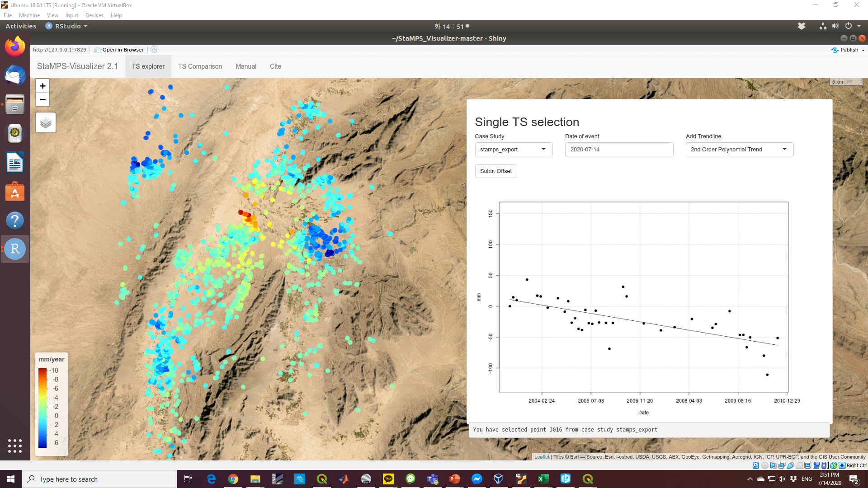Click the Leaflet attribution link
Image resolution: width=868 pixels, height=488 pixels.
coord(542,457)
